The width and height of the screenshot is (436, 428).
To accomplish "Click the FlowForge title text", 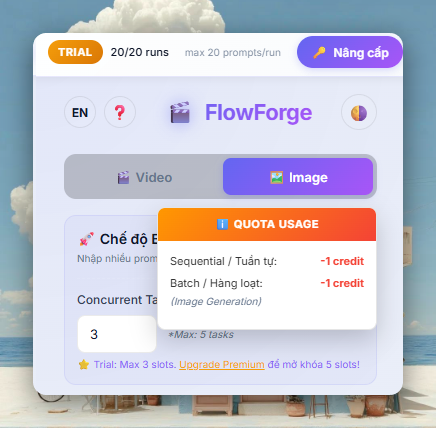I will (258, 112).
